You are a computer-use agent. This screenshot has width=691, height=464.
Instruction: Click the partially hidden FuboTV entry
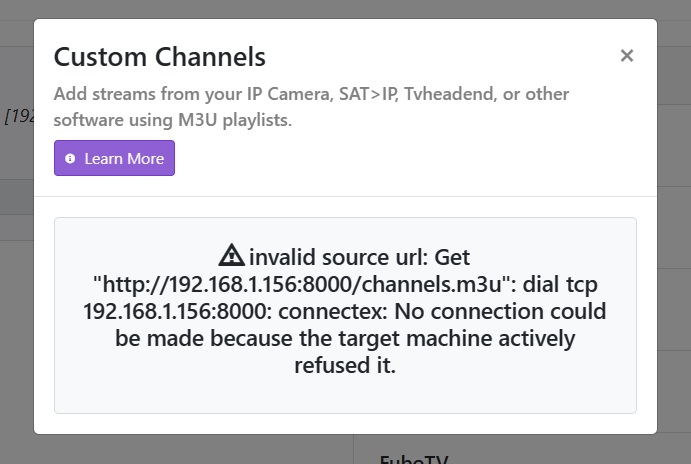pyautogui.click(x=414, y=458)
